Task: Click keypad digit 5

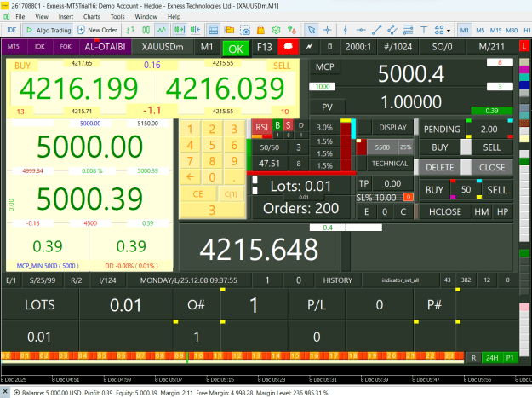Action: click(x=212, y=145)
